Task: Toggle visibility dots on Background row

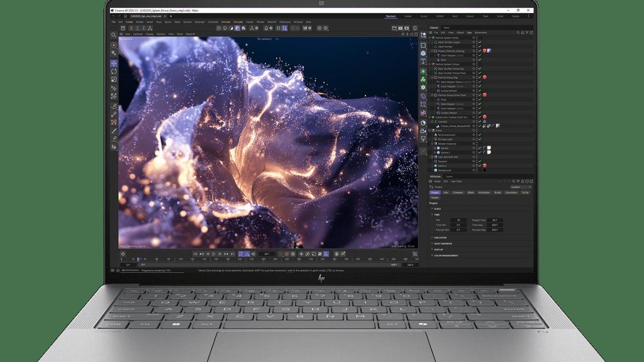Action: click(x=477, y=170)
